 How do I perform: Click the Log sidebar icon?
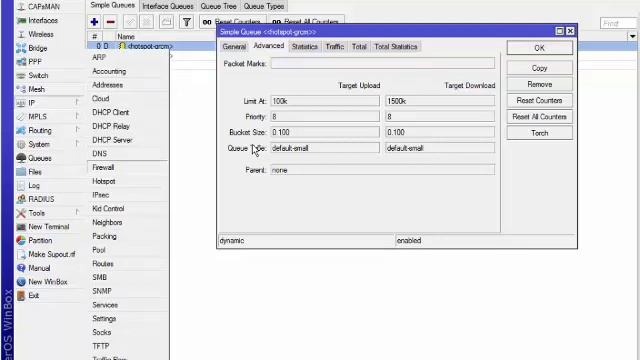click(21, 186)
